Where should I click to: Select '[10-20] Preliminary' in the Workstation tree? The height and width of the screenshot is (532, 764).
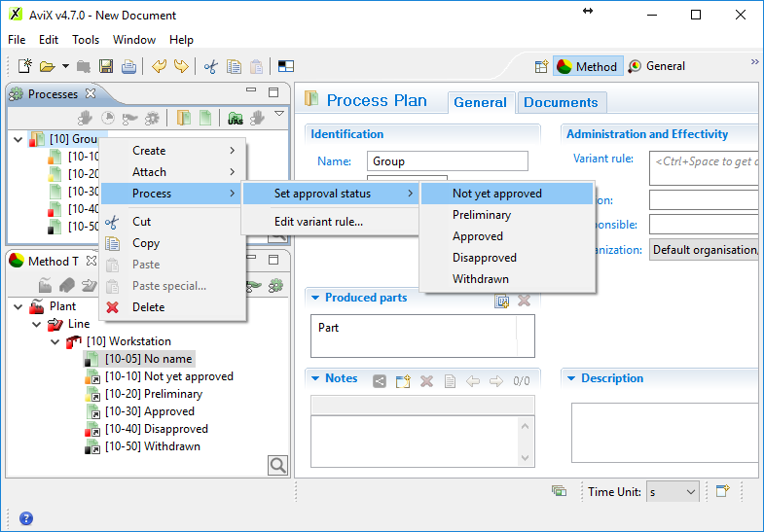click(x=172, y=394)
